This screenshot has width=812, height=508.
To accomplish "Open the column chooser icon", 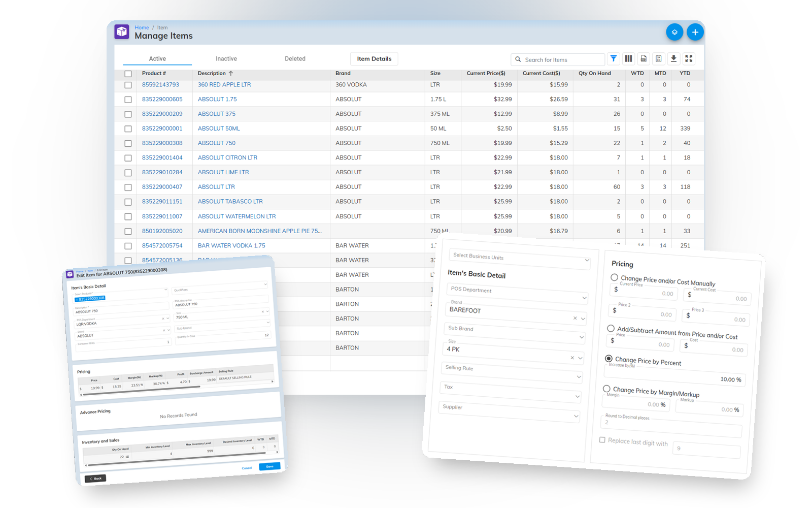I will point(628,59).
